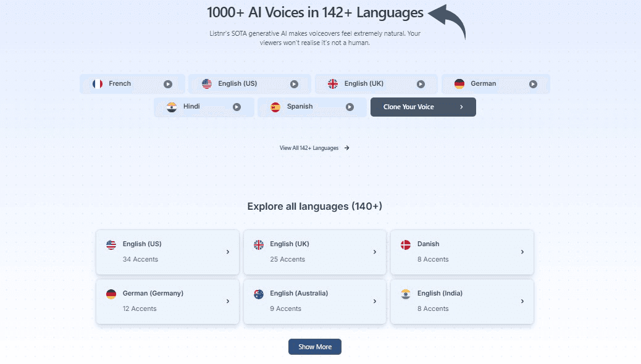
Task: Click the Danish flag icon
Action: click(406, 245)
